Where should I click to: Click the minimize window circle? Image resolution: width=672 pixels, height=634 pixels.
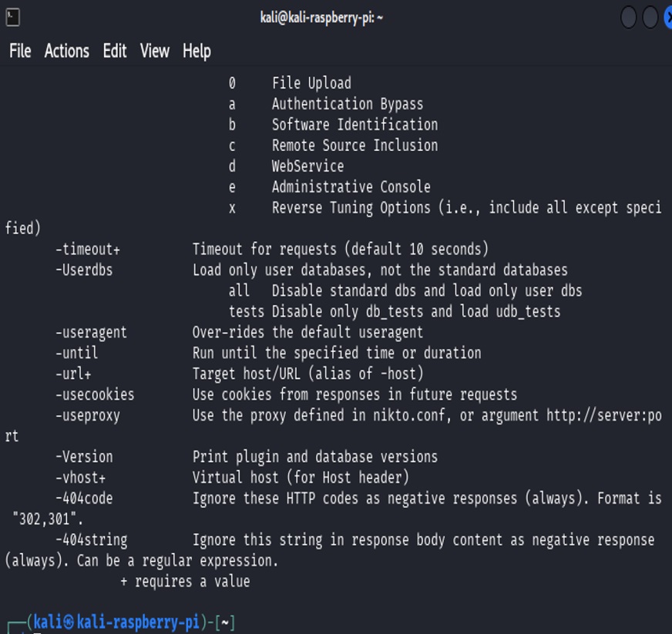(x=629, y=17)
